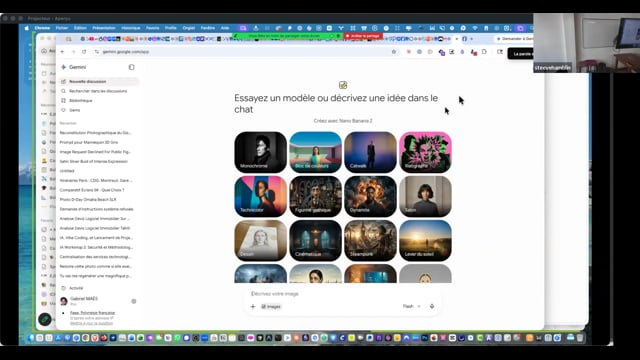
Task: Open the Apple menu
Action: tap(27, 28)
